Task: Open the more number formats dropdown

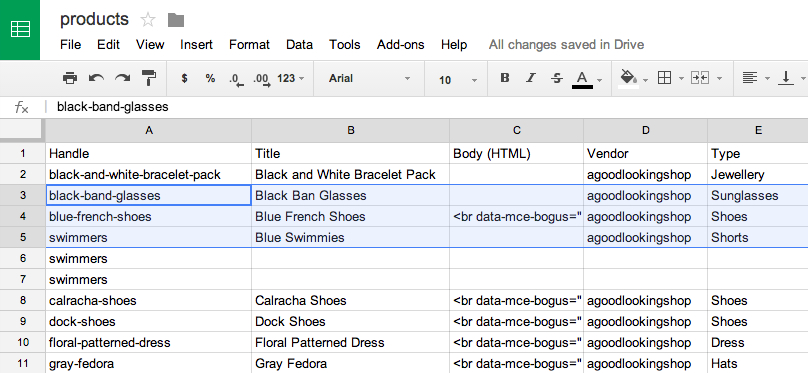Action: coord(291,78)
